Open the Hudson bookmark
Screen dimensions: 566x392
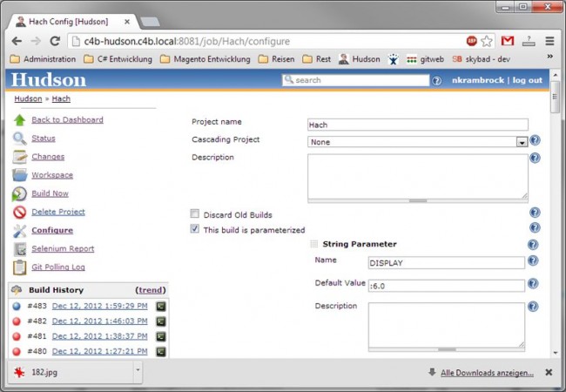tap(360, 59)
